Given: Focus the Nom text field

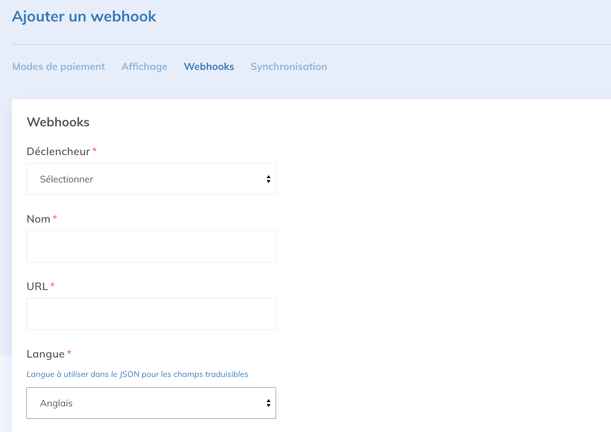Looking at the screenshot, I should [x=150, y=247].
